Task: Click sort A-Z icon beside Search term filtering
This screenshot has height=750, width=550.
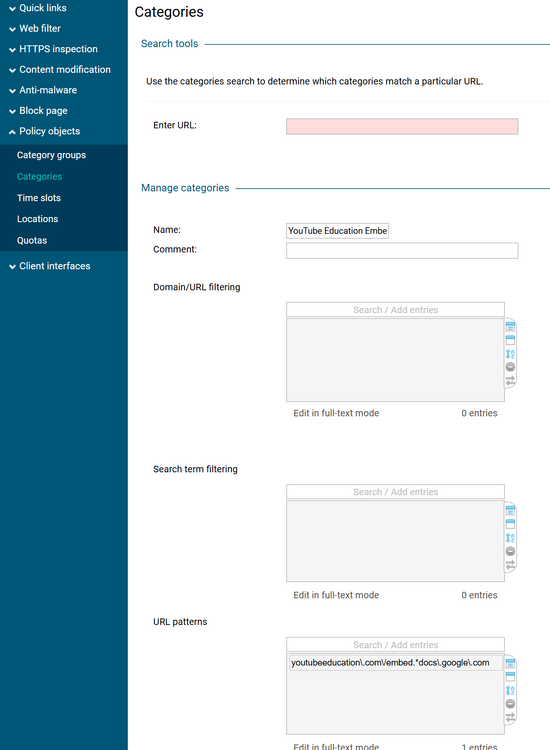Action: (510, 538)
